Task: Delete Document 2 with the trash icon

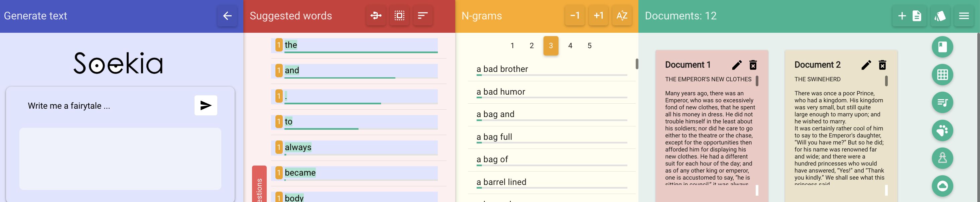Action: click(x=882, y=65)
